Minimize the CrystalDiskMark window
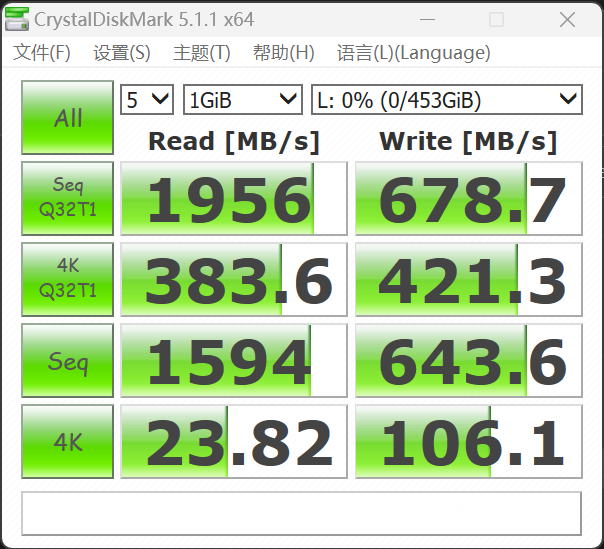The height and width of the screenshot is (549, 604). point(427,19)
